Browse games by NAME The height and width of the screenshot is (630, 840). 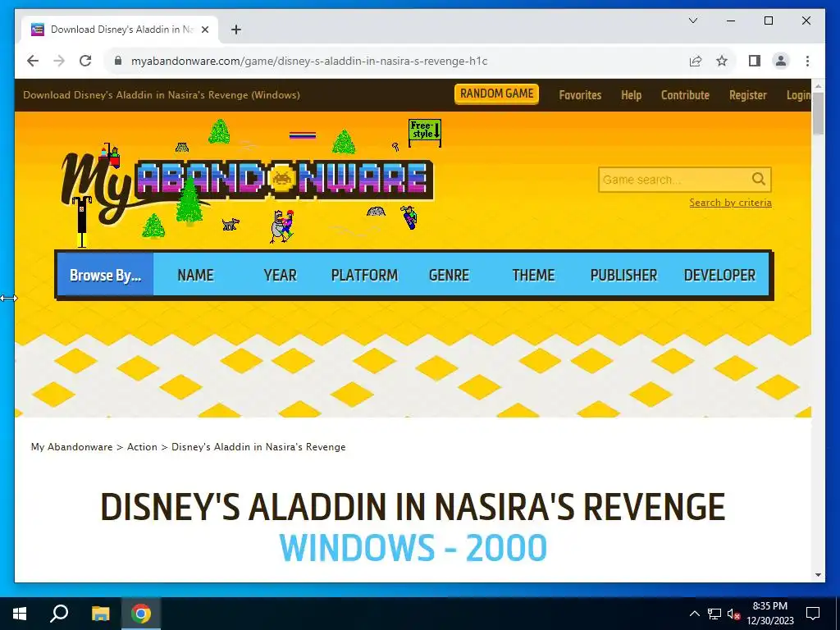[195, 275]
